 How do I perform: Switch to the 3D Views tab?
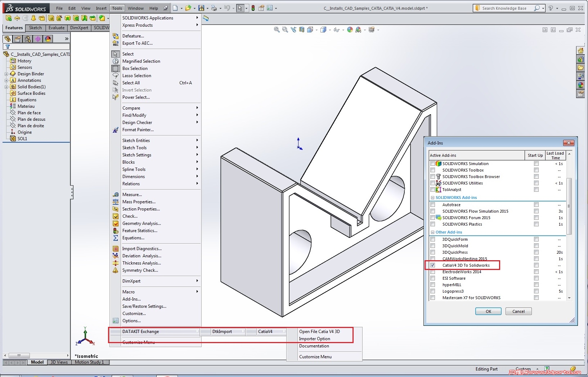tap(59, 362)
